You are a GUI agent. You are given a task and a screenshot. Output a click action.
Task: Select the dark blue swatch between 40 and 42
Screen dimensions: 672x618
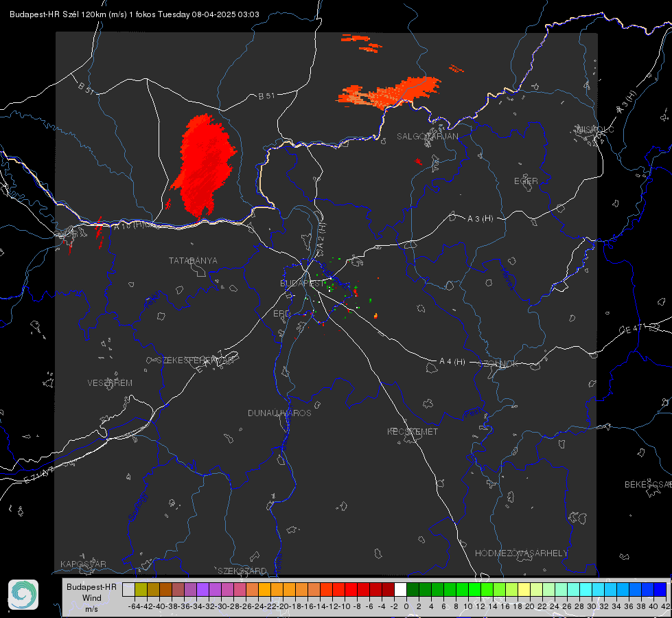tap(660, 589)
